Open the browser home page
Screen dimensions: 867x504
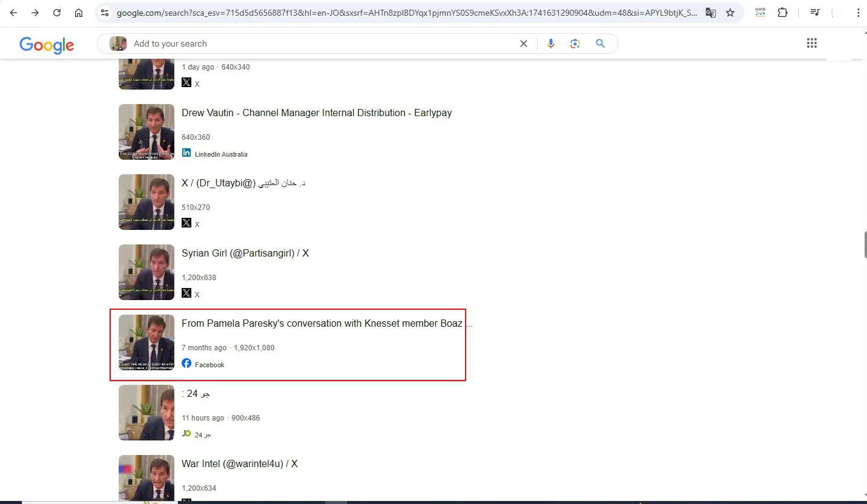[79, 13]
